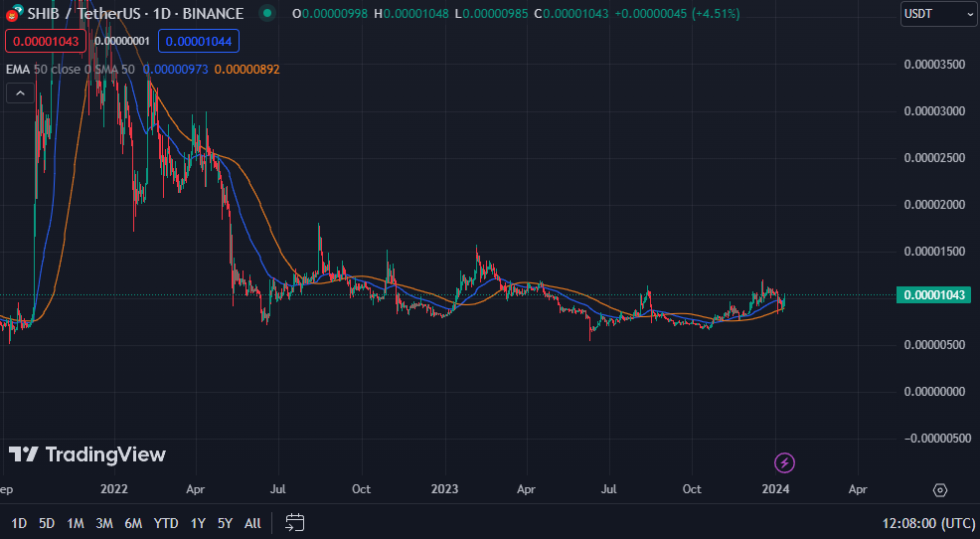Screen dimensions: 980x539
Task: Click the blue buy price 0.00001044 button
Action: point(199,41)
